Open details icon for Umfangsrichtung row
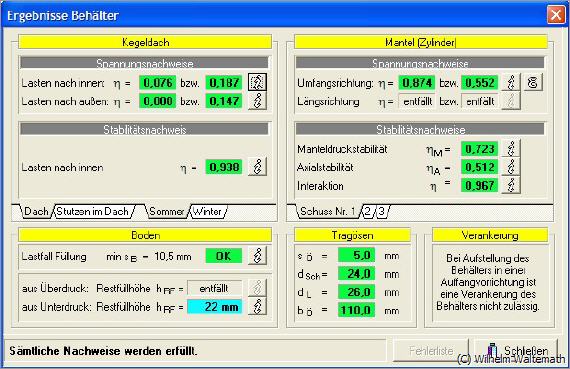This screenshot has width=570, height=369. [511, 82]
